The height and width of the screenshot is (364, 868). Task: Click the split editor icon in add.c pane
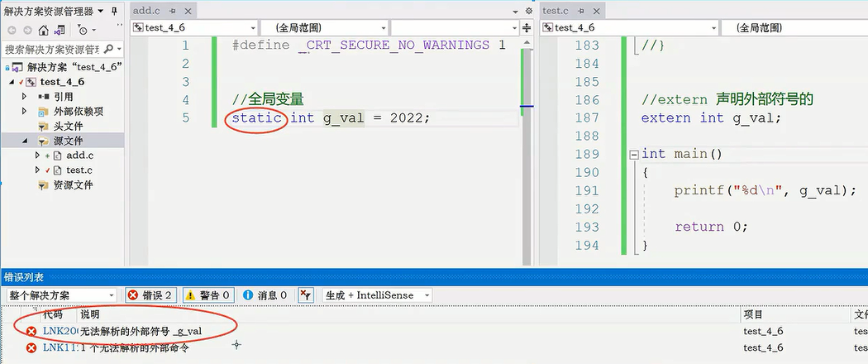[527, 27]
